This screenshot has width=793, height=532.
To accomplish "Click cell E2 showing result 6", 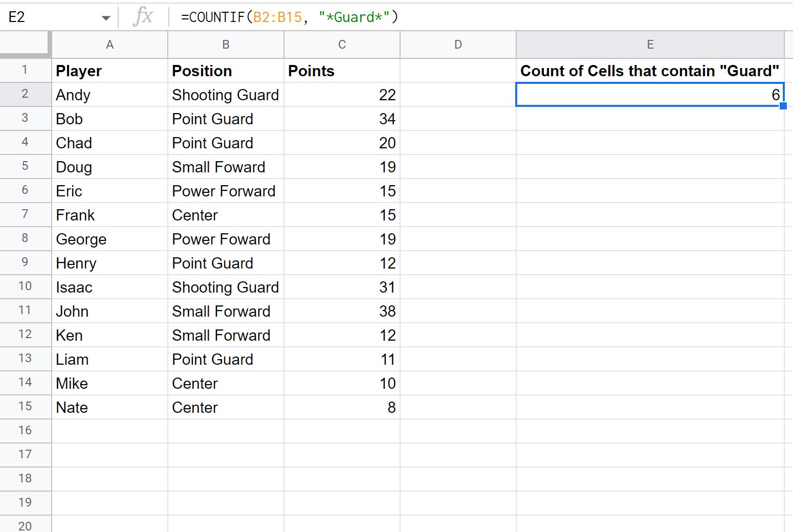I will coord(650,95).
